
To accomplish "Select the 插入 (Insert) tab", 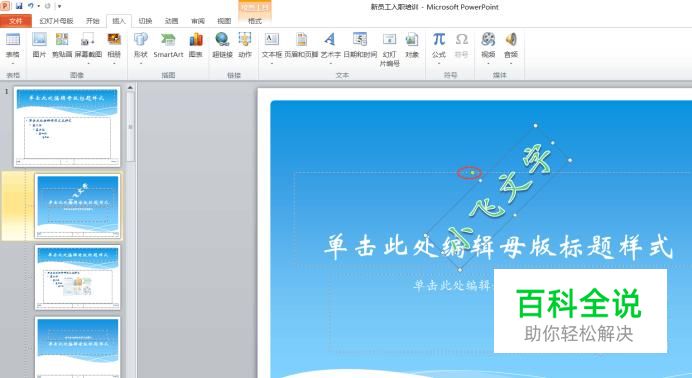I will click(x=119, y=21).
